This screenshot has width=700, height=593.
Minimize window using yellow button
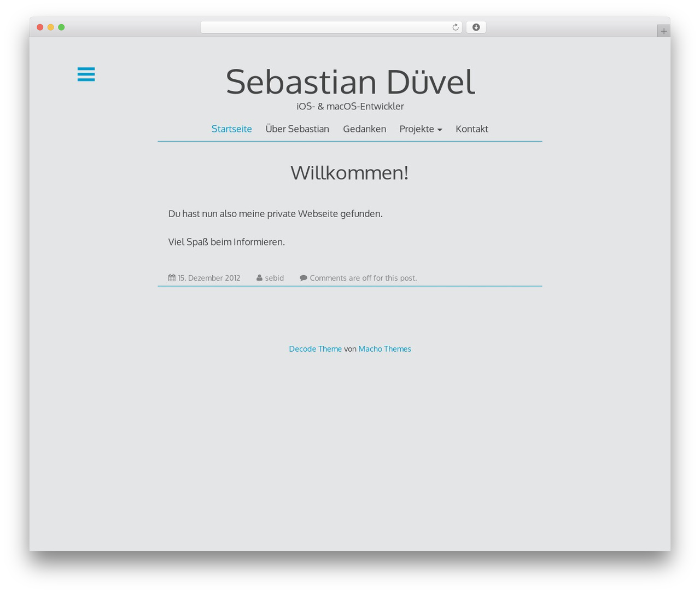coord(51,27)
